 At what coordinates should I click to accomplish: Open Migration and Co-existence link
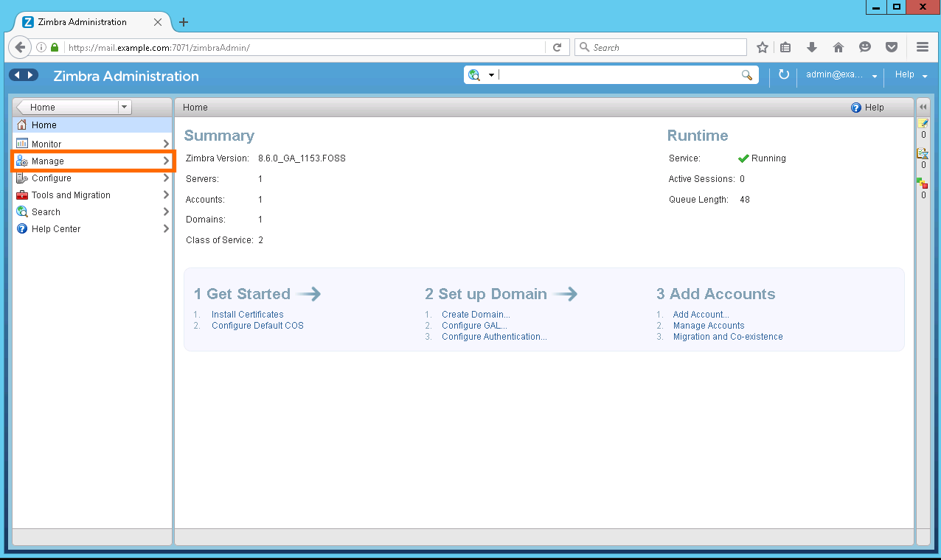[728, 337]
